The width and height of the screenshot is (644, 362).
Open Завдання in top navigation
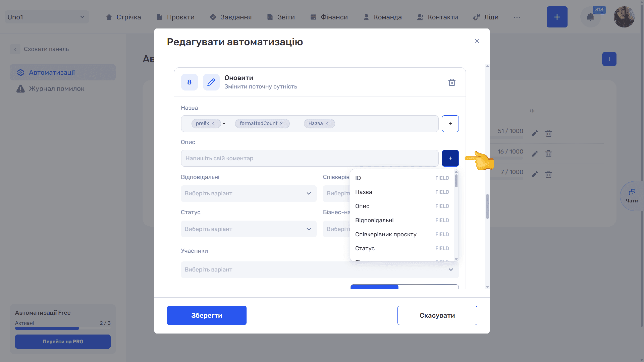click(x=231, y=17)
